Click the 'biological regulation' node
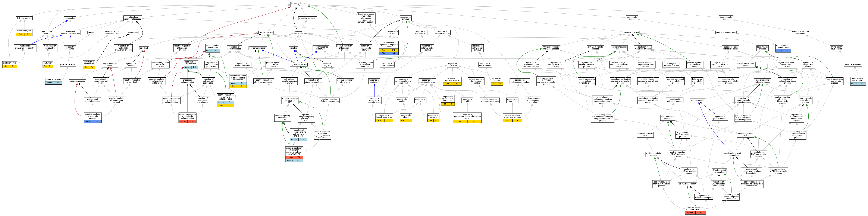Image resolution: width=868 pixels, height=216 pixels. tap(307, 18)
